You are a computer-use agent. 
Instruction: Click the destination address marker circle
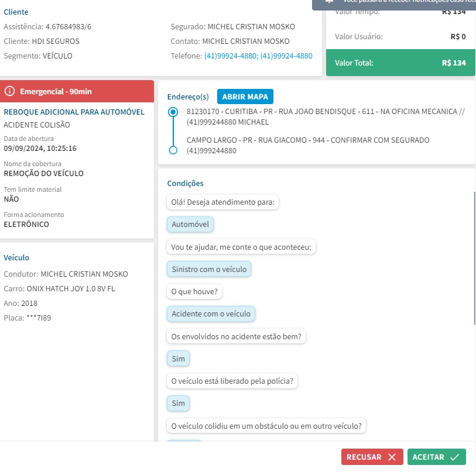pos(173,150)
